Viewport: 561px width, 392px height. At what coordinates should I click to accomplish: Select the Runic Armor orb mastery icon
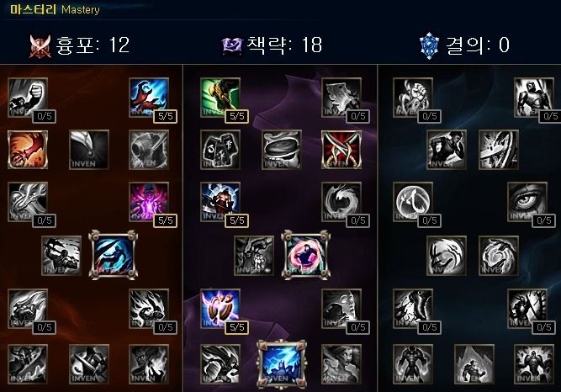point(412,202)
